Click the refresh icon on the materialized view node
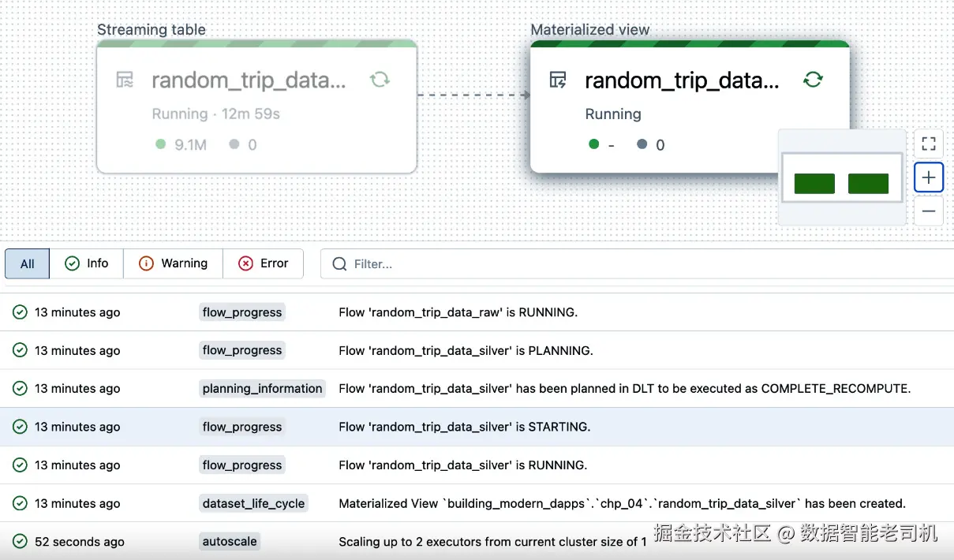954x560 pixels. pos(813,80)
